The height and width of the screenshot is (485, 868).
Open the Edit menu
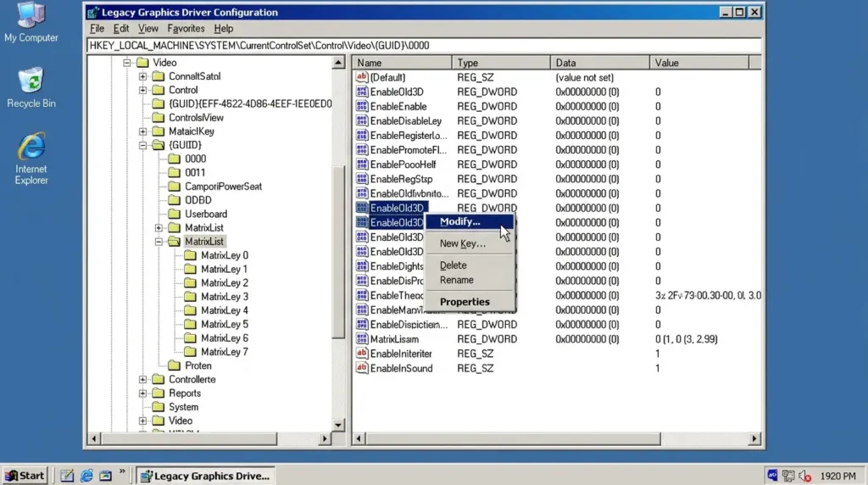tap(120, 28)
